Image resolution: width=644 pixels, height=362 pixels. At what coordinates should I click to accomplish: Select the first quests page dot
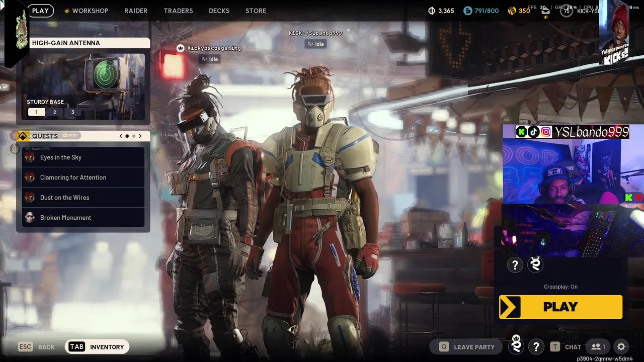click(x=127, y=136)
